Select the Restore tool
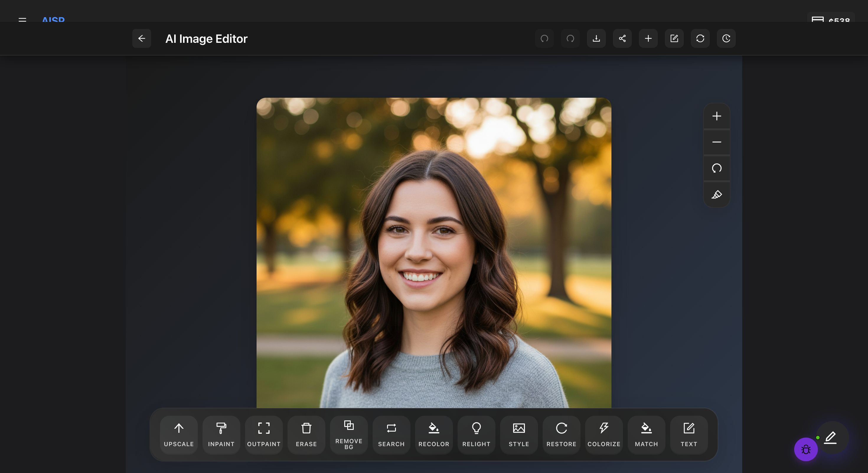 pos(561,435)
